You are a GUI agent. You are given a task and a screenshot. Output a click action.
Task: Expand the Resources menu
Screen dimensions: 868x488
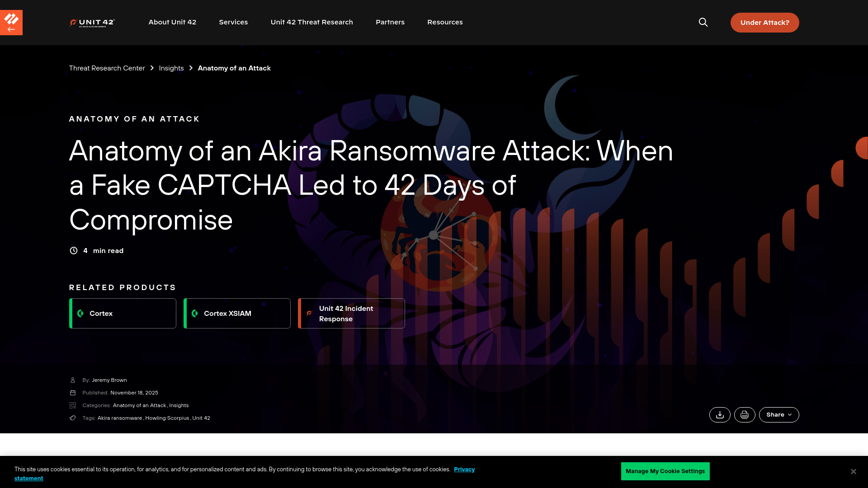[445, 22]
